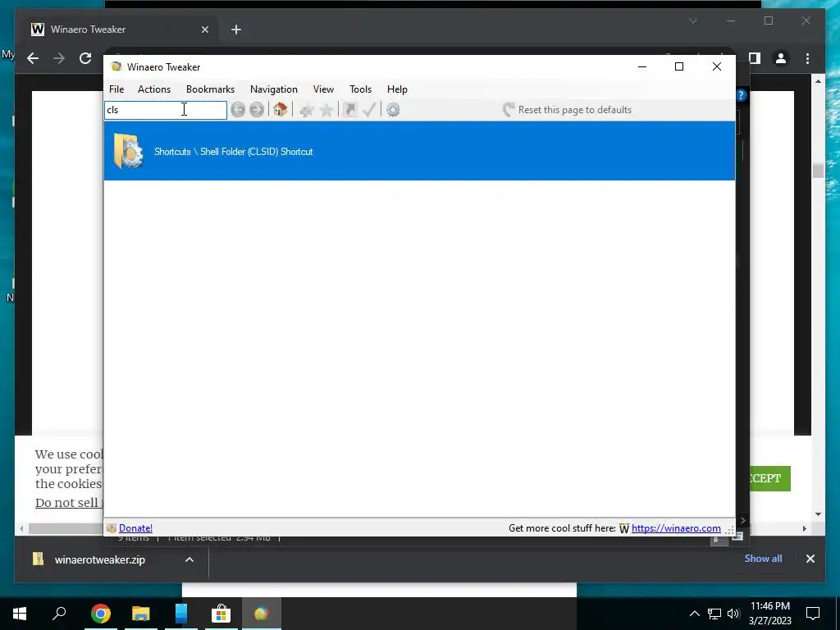Expand winaerotweaker.zip download options chevron
840x630 pixels.
(x=189, y=559)
